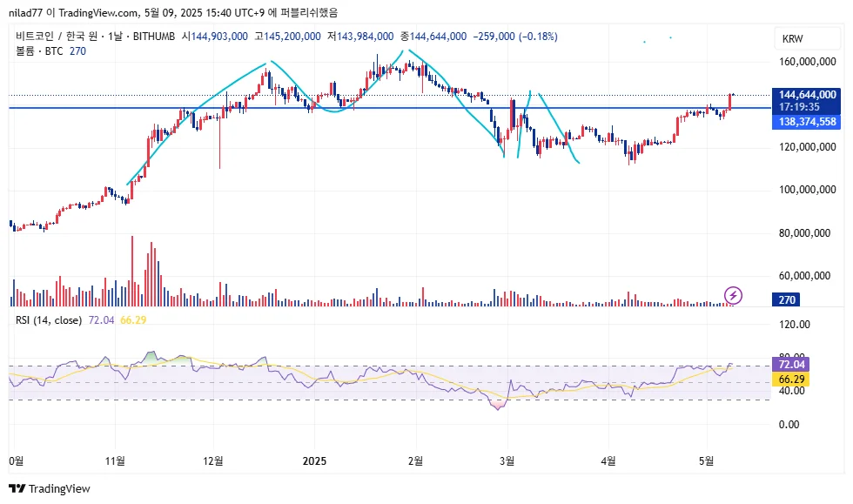Click the yellow 66.29 RSI average tag
Viewport: 853px width, 504px height.
pos(791,380)
